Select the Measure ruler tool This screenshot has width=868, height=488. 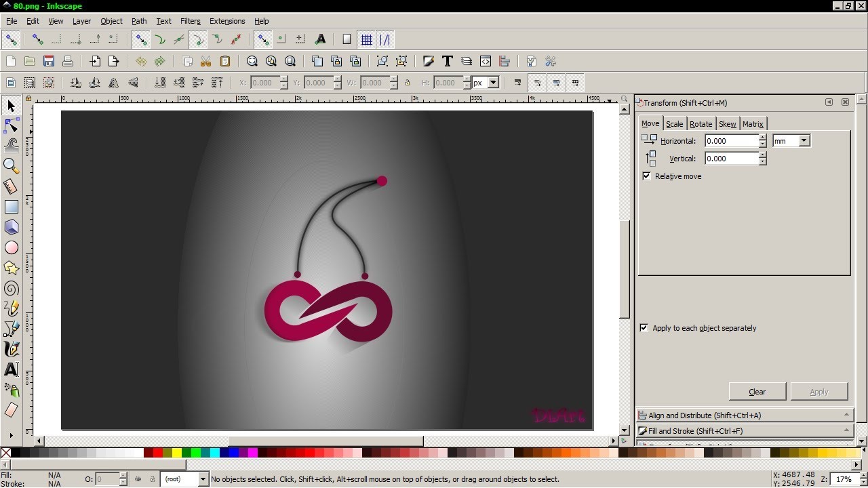(11, 186)
